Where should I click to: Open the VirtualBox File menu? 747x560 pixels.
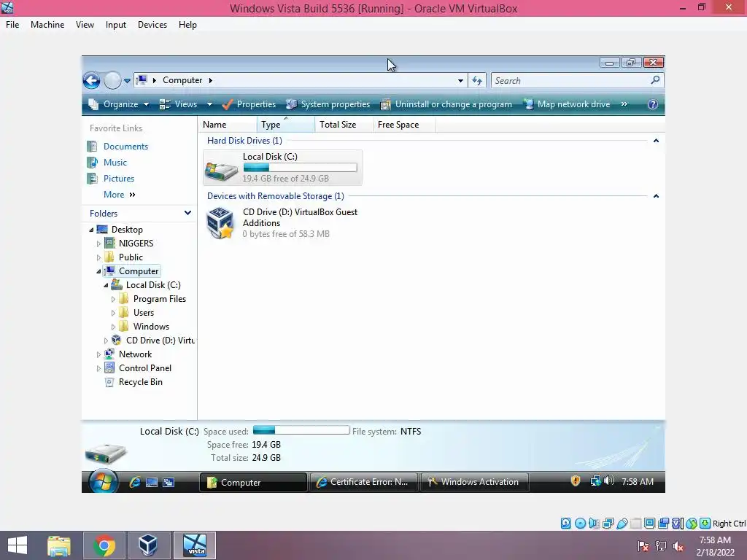12,25
